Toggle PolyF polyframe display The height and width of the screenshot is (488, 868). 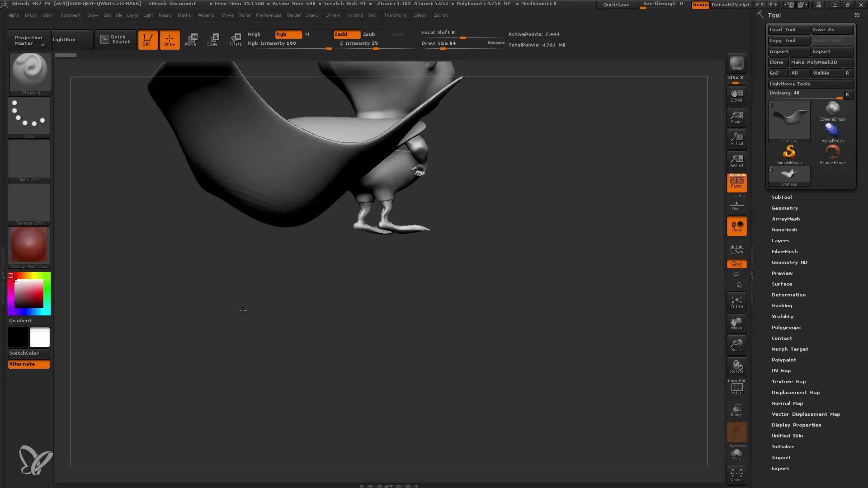(x=736, y=388)
